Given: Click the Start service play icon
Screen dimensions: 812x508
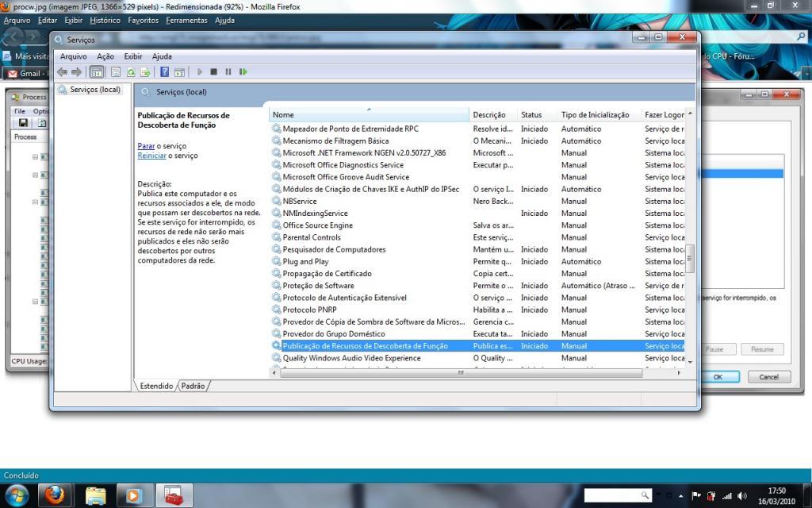Looking at the screenshot, I should (x=199, y=72).
